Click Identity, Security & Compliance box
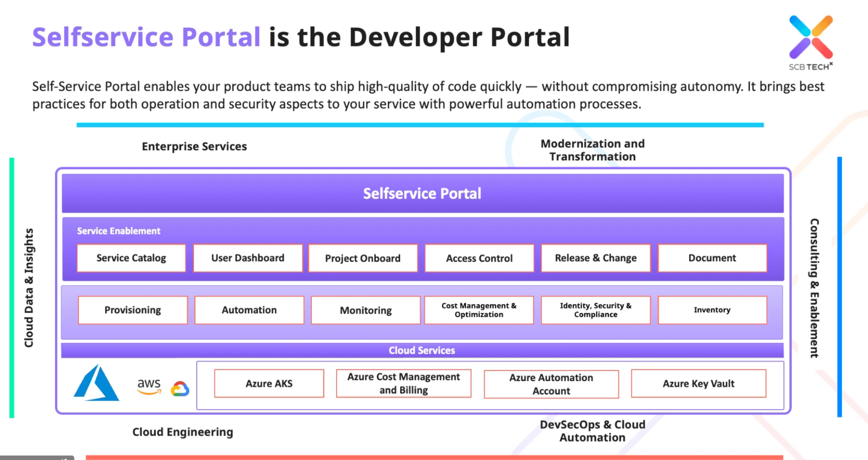868x460 pixels. [x=595, y=310]
